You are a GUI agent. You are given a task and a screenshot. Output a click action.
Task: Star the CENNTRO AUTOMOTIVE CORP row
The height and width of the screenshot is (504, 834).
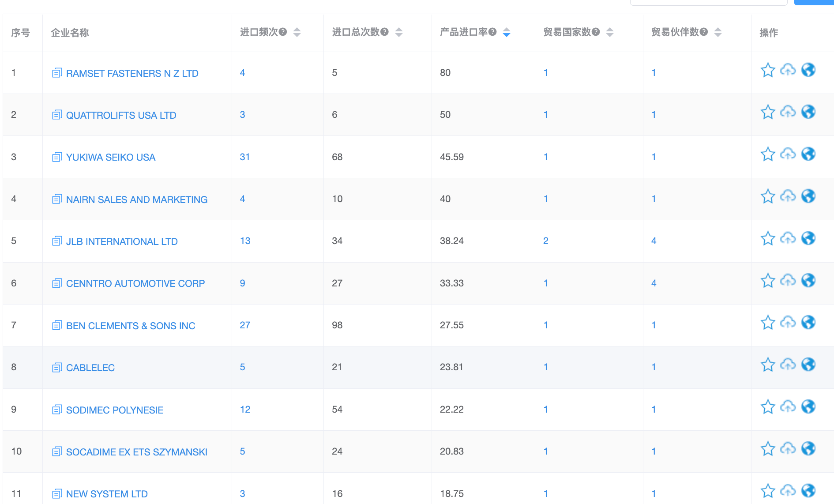768,281
